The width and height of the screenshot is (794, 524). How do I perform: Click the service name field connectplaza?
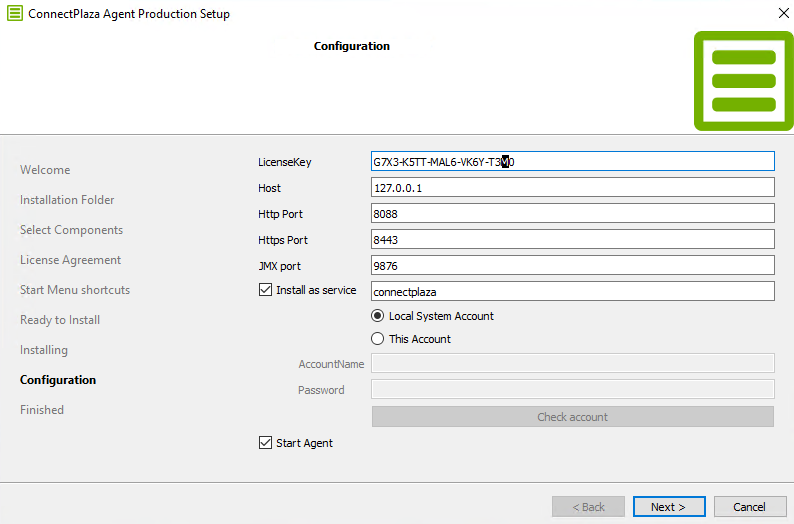573,291
